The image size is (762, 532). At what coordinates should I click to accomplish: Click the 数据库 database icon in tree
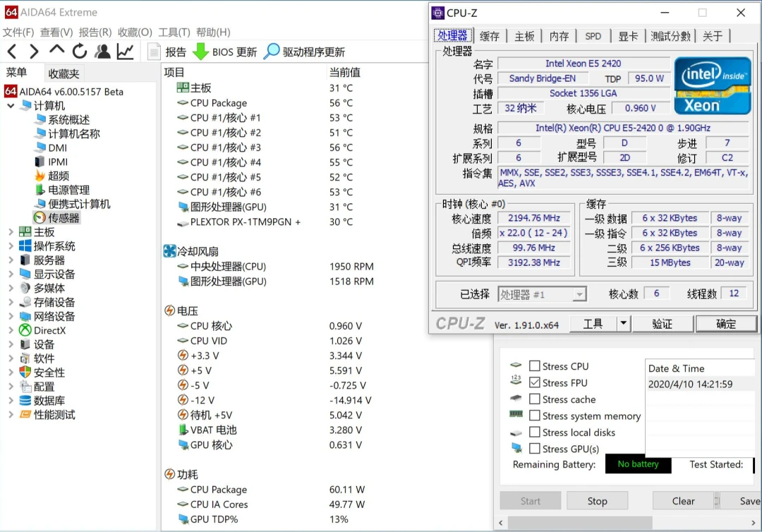point(25,401)
